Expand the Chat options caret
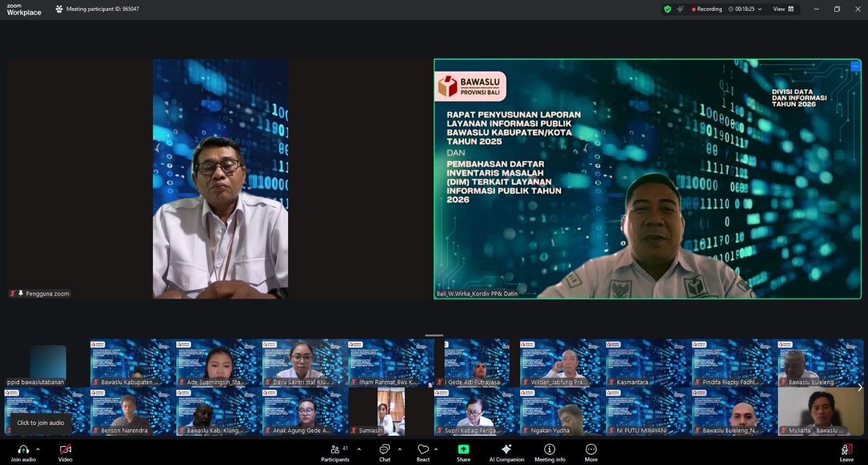 pyautogui.click(x=400, y=449)
